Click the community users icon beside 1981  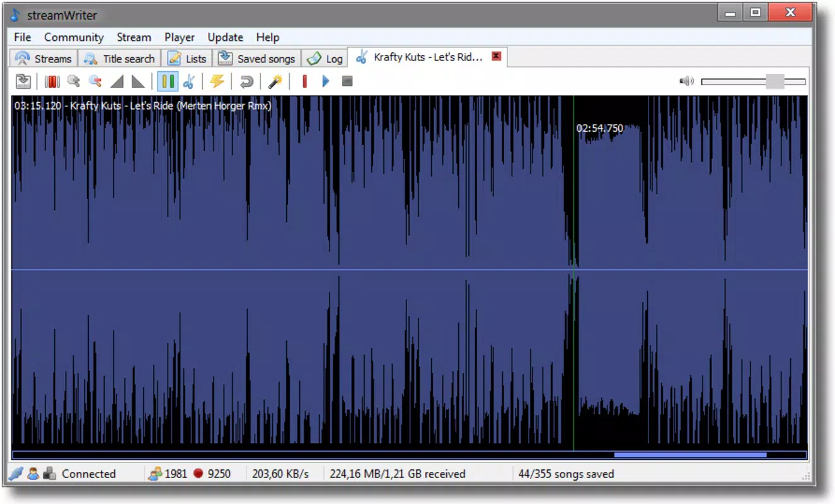(x=155, y=474)
